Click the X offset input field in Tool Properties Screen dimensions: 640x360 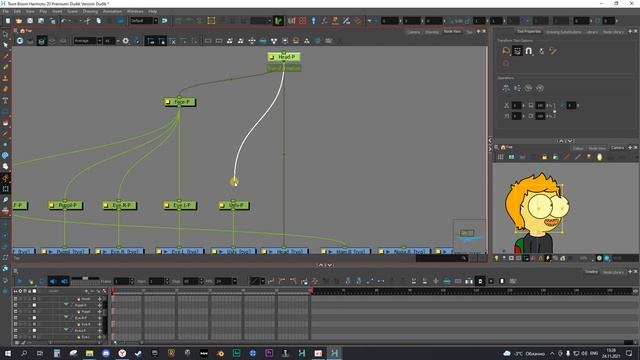pyautogui.click(x=516, y=106)
